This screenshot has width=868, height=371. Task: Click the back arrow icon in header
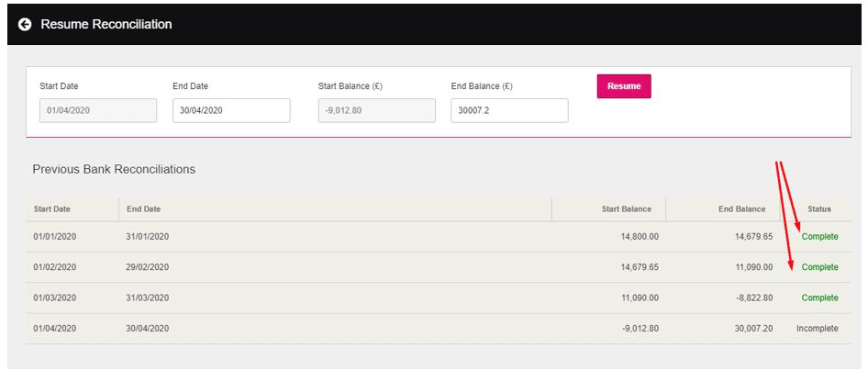(x=25, y=24)
